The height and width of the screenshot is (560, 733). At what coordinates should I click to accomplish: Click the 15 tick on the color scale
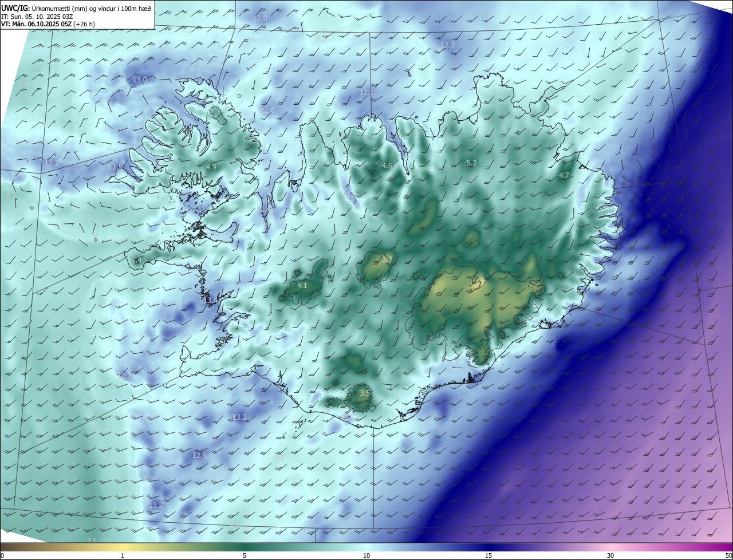tap(488, 555)
